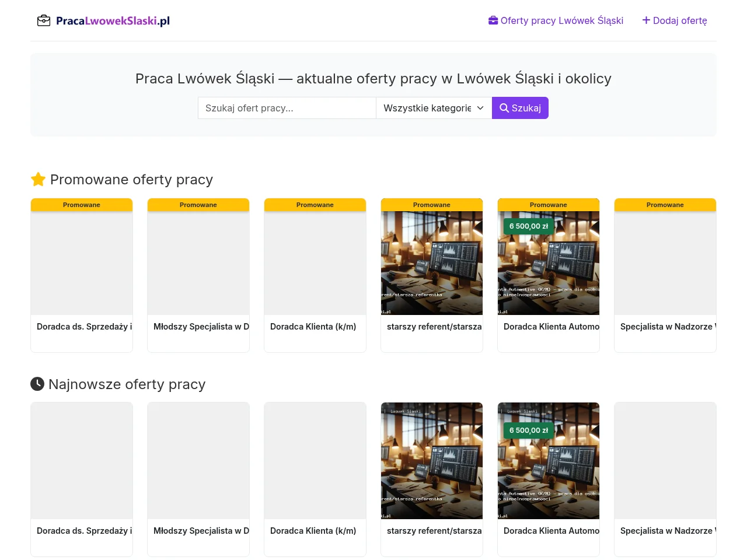Open PracaLwowekSlaski.pl home link
The width and height of the screenshot is (747, 560).
point(103,21)
